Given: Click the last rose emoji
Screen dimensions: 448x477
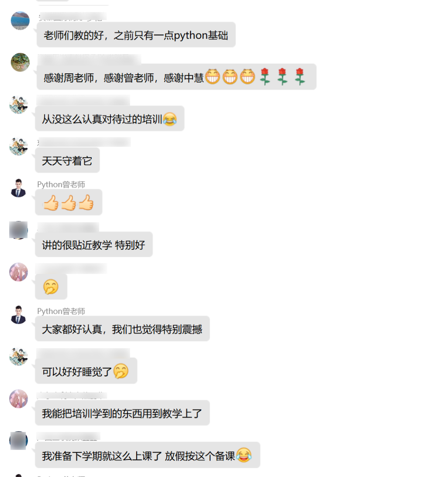Looking at the screenshot, I should tap(300, 77).
